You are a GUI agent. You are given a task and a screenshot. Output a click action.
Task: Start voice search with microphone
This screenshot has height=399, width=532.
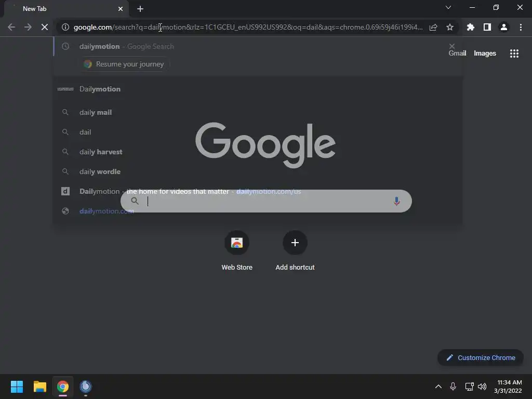pyautogui.click(x=396, y=201)
